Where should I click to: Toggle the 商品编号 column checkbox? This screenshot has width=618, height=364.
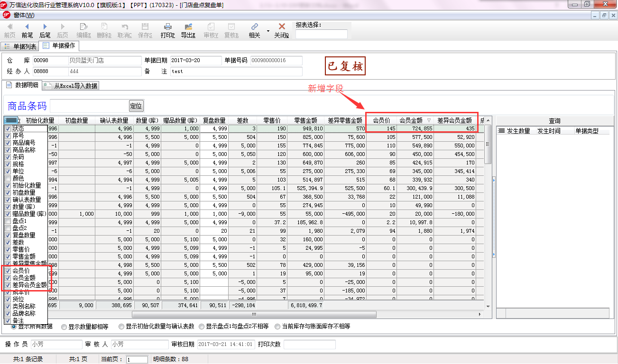pyautogui.click(x=8, y=143)
